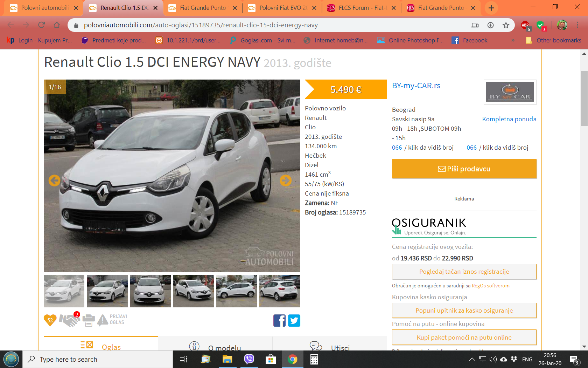Open the action center notifications icon
588x368 pixels.
(574, 360)
